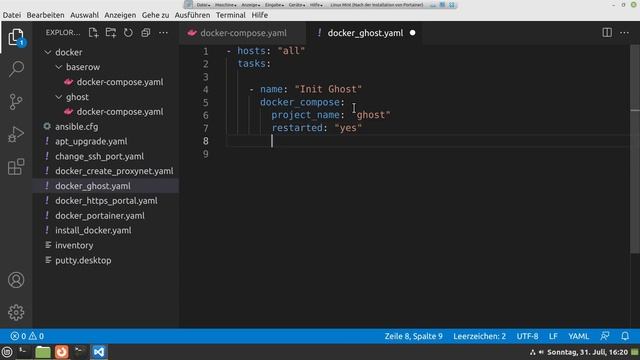
Task: Collapse all folders in Explorer
Action: 146,33
